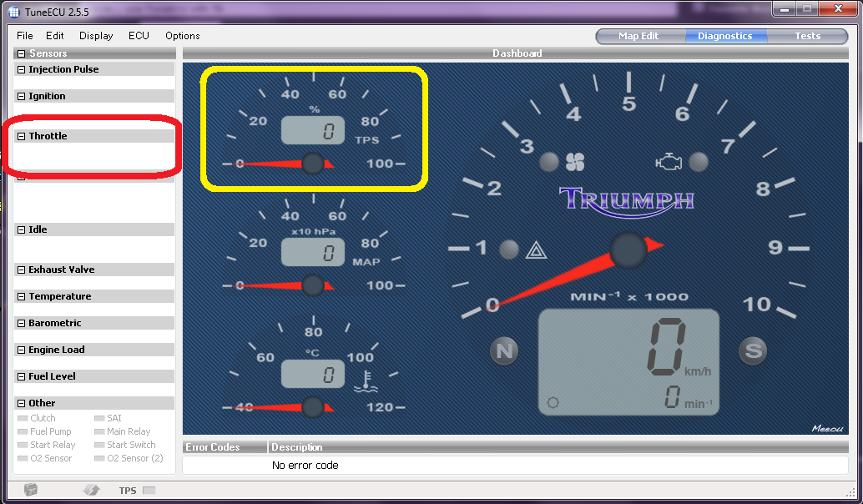Click the neutral gear N indicator
863x504 pixels.
click(x=504, y=350)
